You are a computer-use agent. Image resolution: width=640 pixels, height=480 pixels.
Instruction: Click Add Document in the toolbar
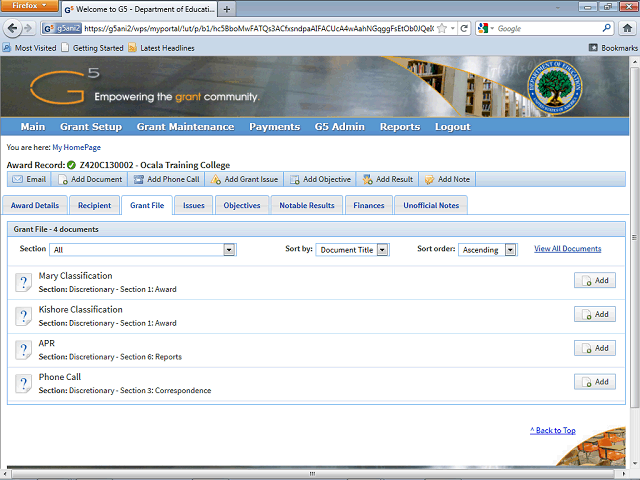(x=90, y=179)
